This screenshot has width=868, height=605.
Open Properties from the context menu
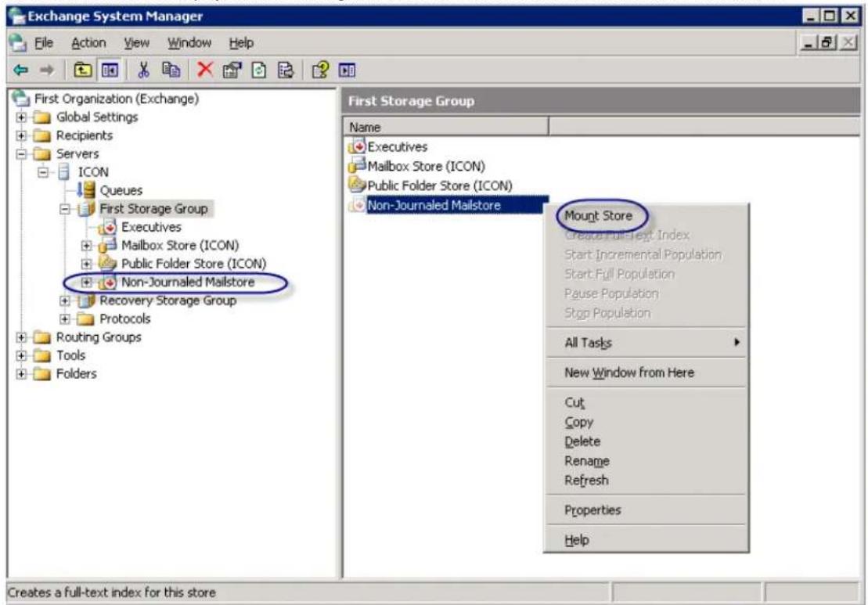(x=646, y=510)
